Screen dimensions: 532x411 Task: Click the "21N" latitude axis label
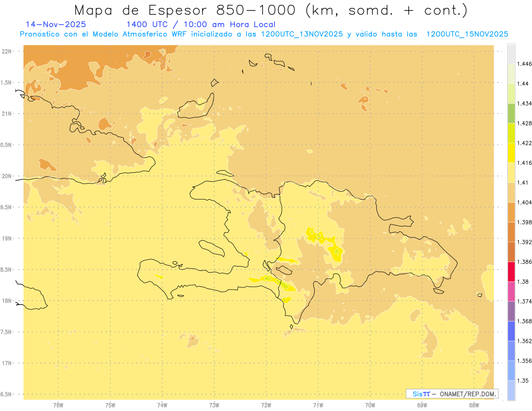click(6, 114)
